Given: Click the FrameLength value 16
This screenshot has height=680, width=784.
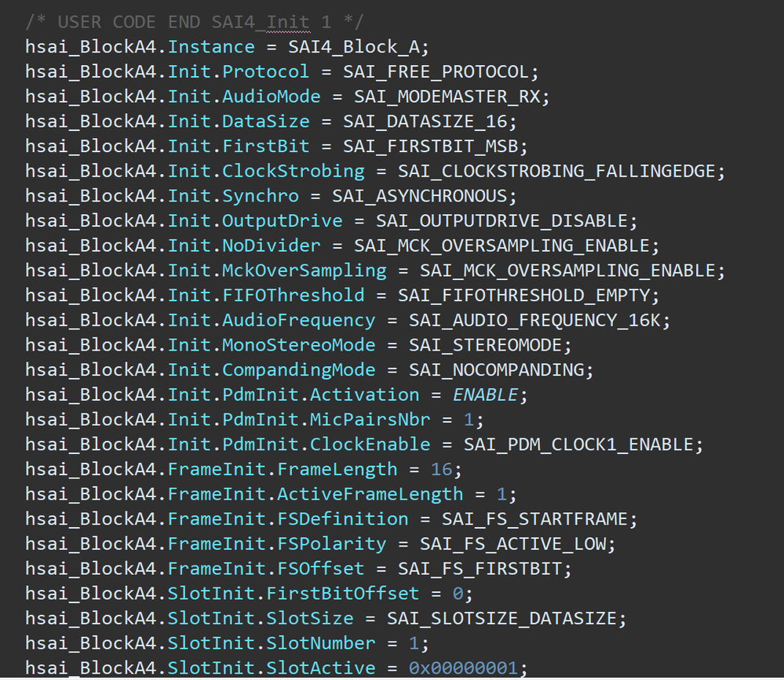Looking at the screenshot, I should click(441, 469).
